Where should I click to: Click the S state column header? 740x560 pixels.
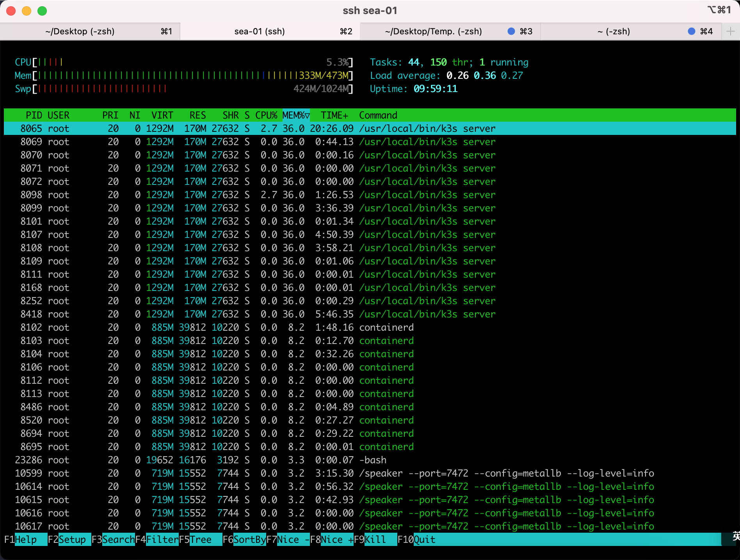(247, 115)
